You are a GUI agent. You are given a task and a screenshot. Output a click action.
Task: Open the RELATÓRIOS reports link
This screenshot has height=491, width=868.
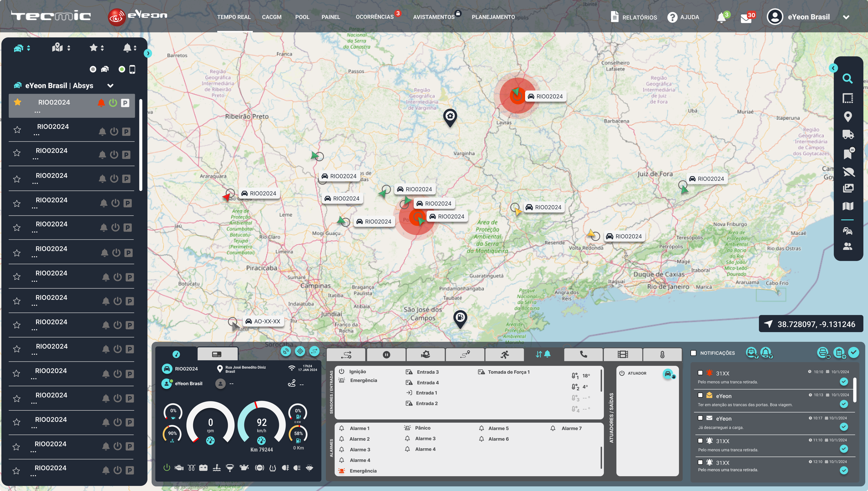pos(634,17)
